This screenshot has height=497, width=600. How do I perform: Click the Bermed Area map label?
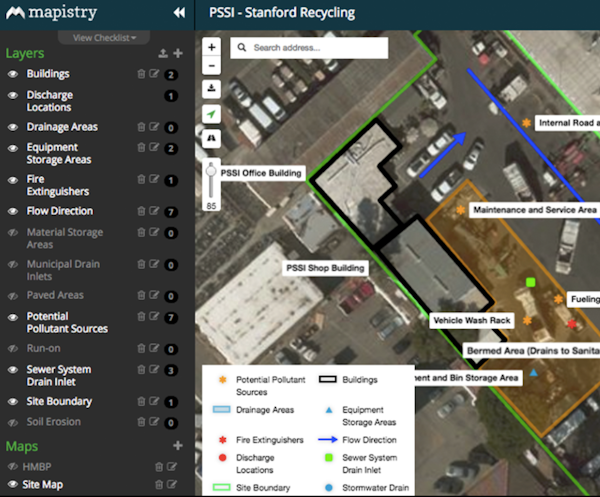tap(532, 351)
